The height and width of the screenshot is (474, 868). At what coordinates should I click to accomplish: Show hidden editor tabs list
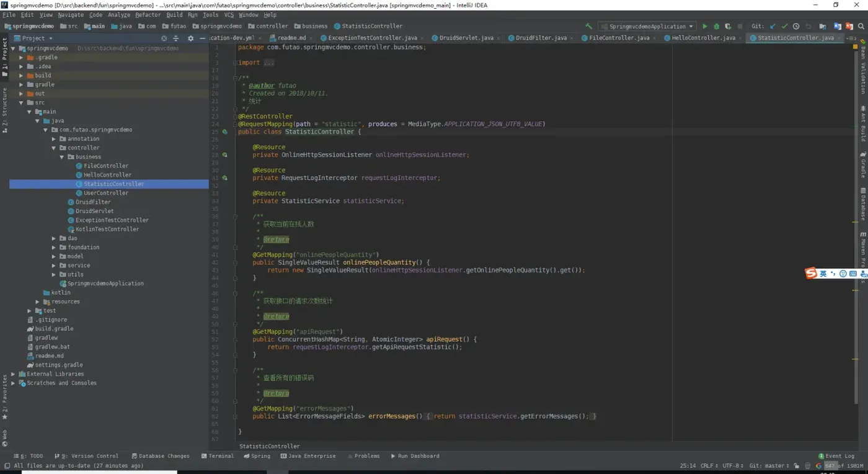(850, 38)
